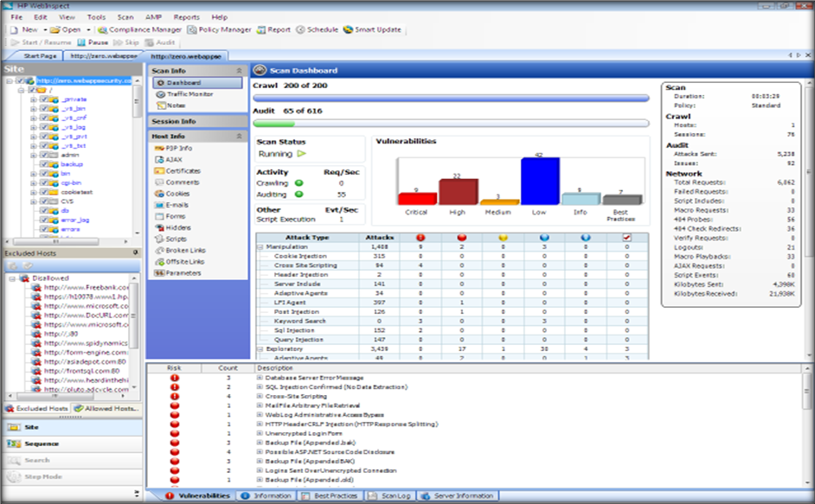Viewport: 815px width, 504px height.
Task: Open Parameters under Host Info
Action: point(177,273)
